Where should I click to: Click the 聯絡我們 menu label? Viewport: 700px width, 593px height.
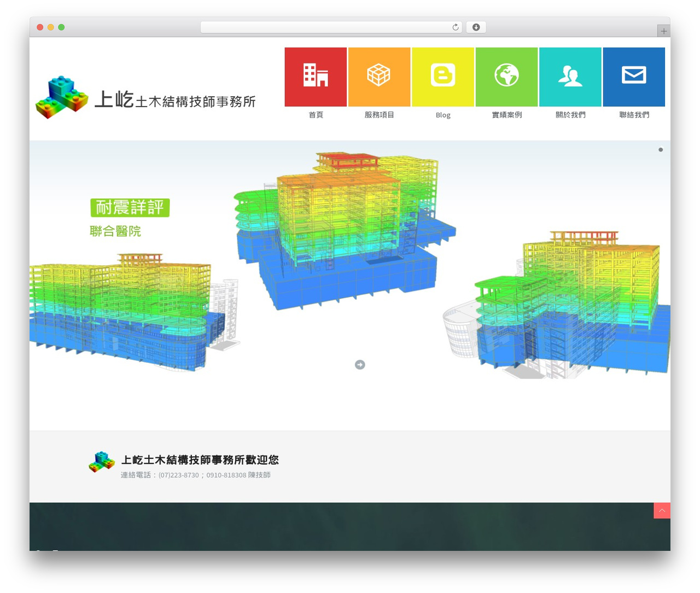tap(634, 115)
